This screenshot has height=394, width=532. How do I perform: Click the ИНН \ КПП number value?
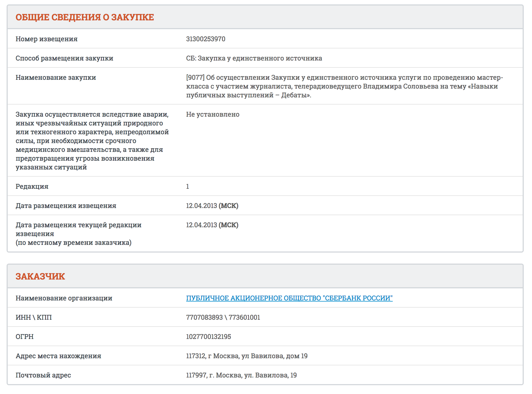pos(223,317)
